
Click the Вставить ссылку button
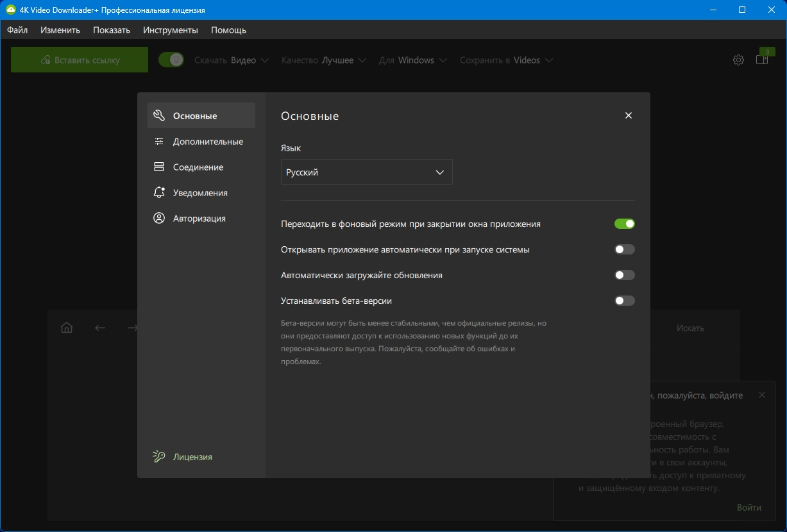click(80, 60)
